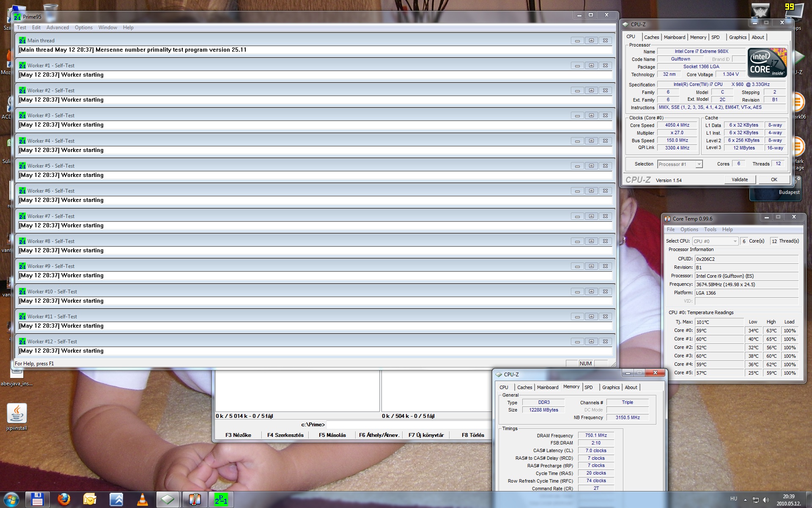Open the Window menu in Prime95

tap(108, 28)
